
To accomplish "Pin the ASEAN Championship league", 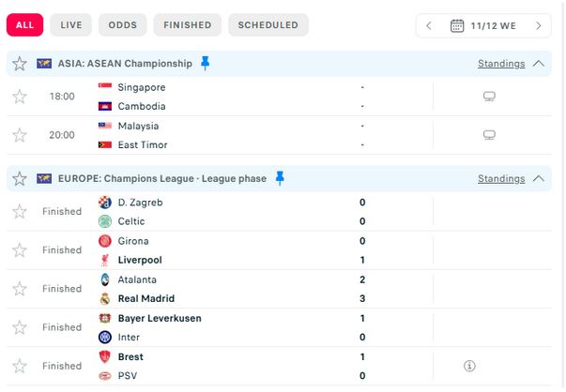I will pyautogui.click(x=206, y=64).
